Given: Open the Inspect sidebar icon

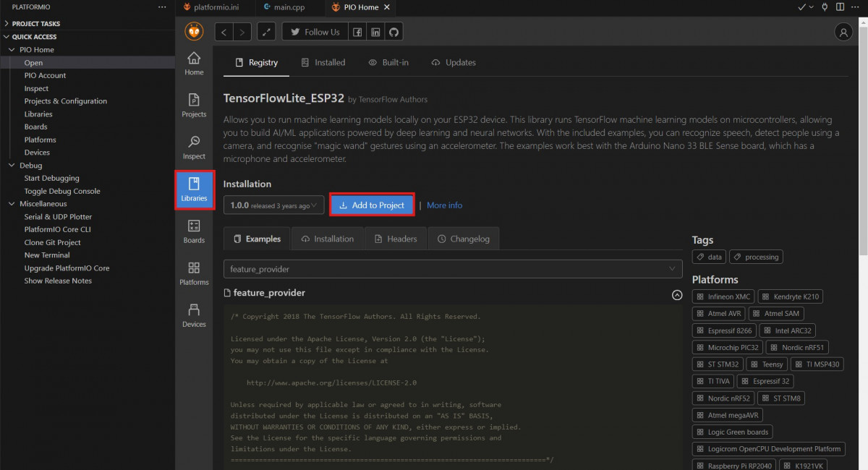Looking at the screenshot, I should tap(194, 147).
